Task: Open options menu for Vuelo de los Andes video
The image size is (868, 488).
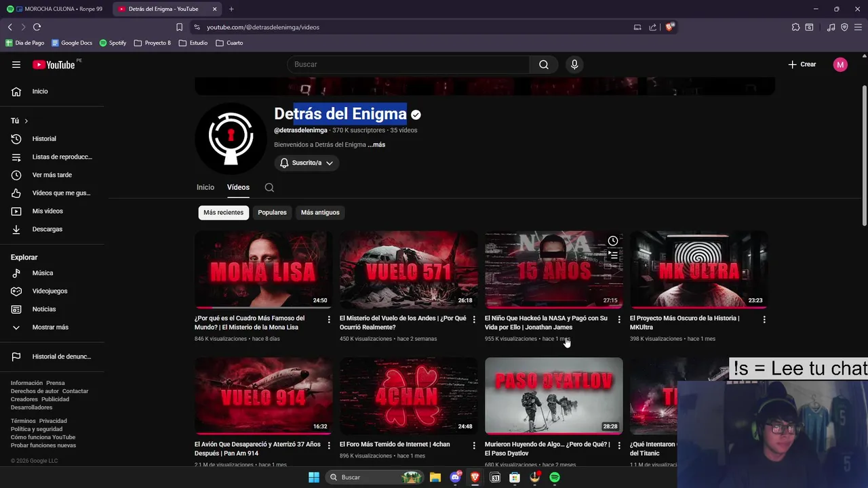Action: (474, 319)
